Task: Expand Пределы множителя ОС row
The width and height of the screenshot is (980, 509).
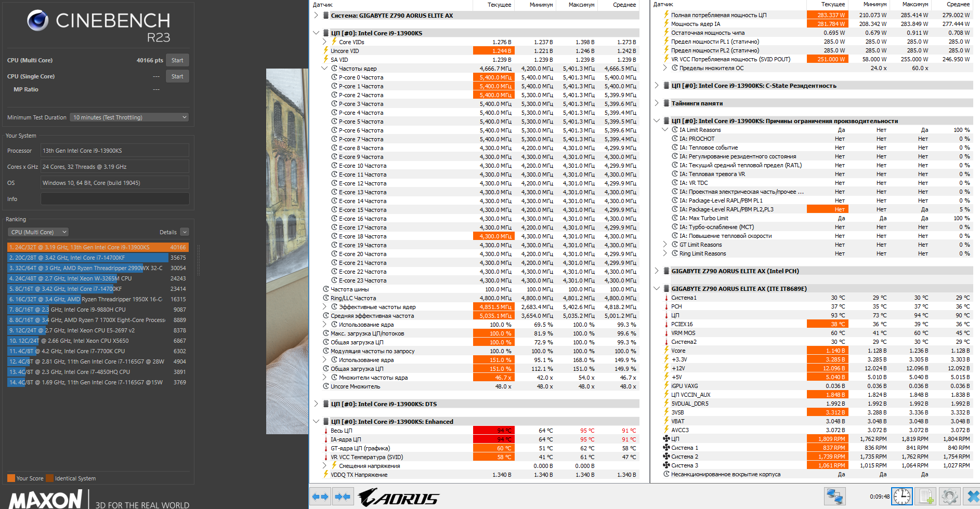Action: click(665, 68)
